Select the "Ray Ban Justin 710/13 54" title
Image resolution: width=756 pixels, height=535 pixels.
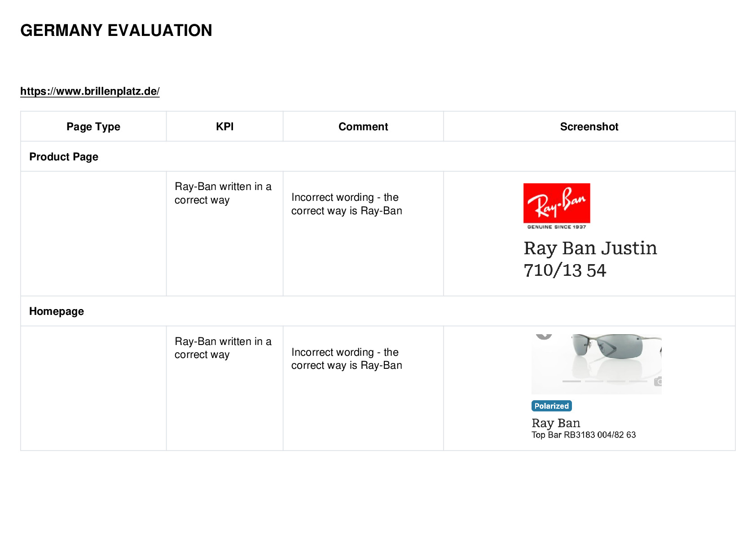590,259
